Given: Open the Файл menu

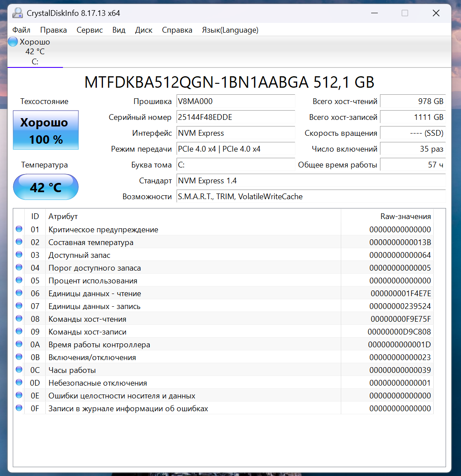Looking at the screenshot, I should 21,30.
